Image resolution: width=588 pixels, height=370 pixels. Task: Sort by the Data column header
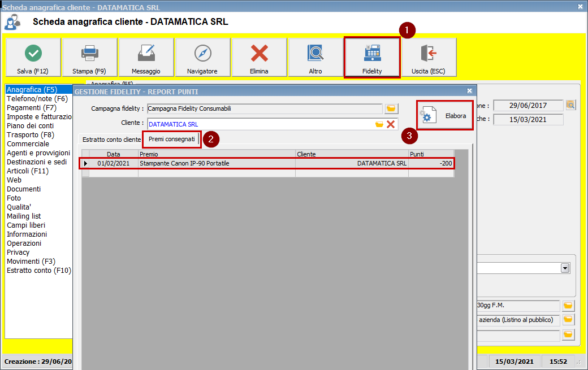click(114, 154)
